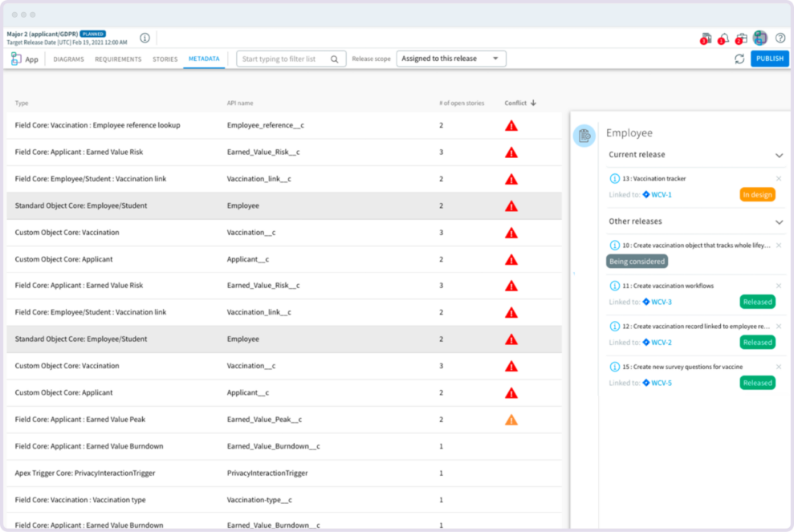794x532 pixels.
Task: Refresh the metadata list
Action: (739, 59)
